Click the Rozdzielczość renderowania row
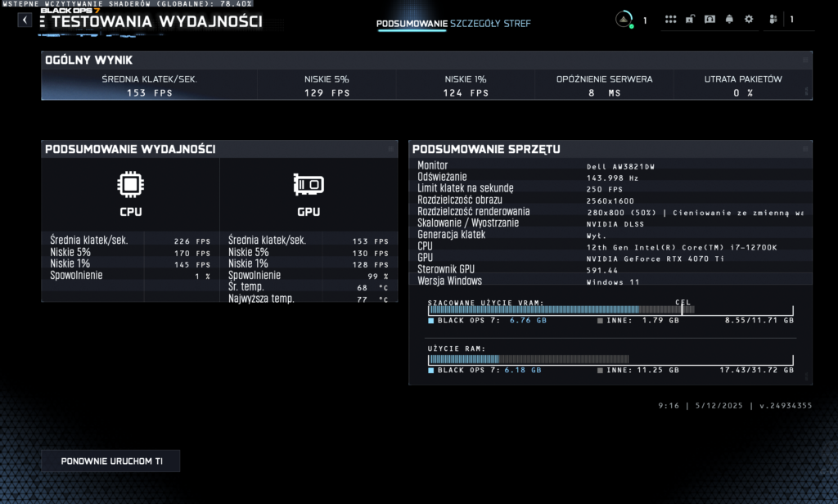 pos(610,212)
